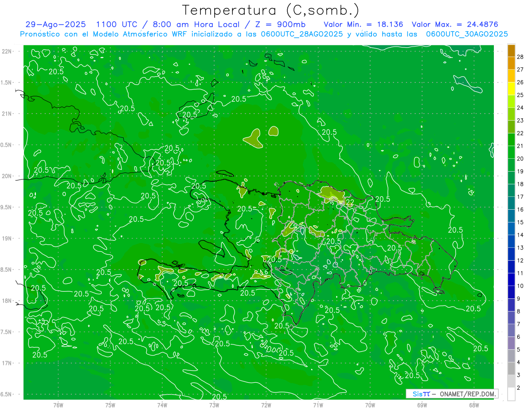Click the "68W" longitude axis label
532x411 pixels.
[474, 405]
